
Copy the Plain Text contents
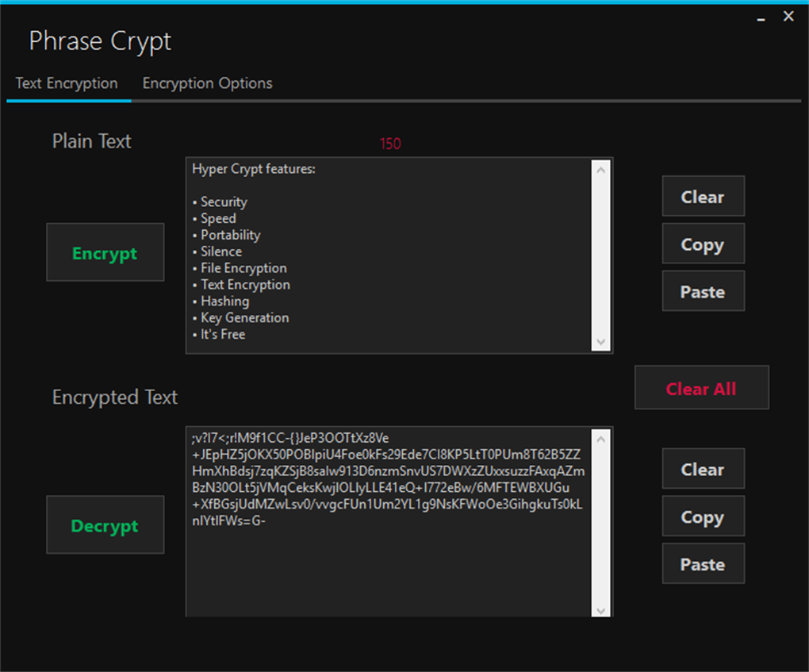coord(704,244)
